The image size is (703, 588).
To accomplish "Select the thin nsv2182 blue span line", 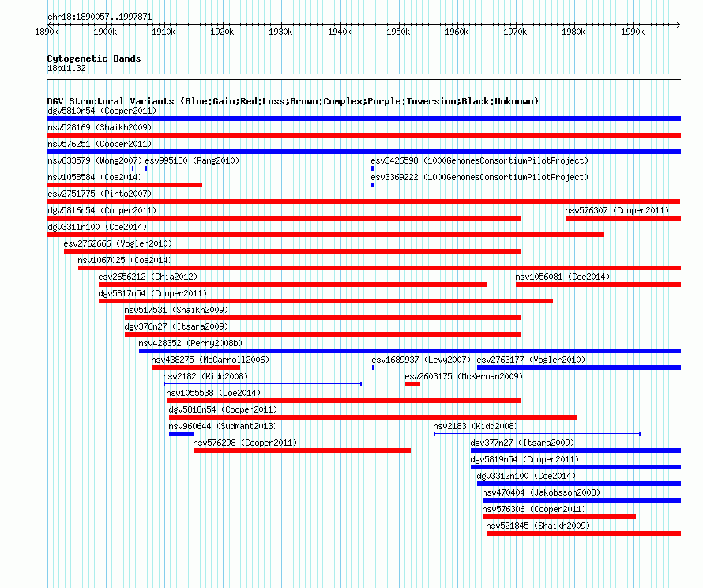I will (262, 384).
